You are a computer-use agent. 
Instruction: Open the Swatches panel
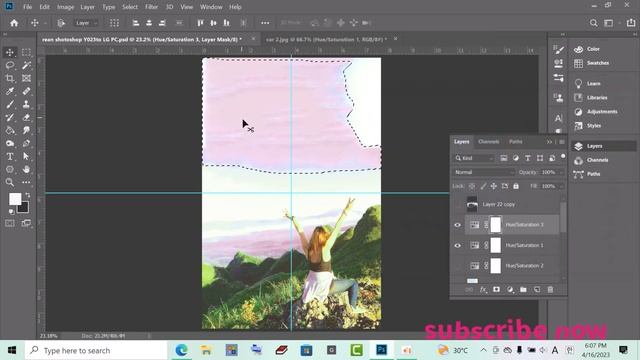[x=598, y=63]
